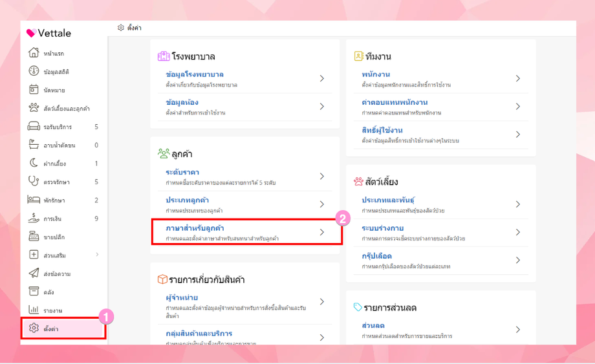Click the ลูกค้า people group icon
595x364 pixels.
click(164, 154)
